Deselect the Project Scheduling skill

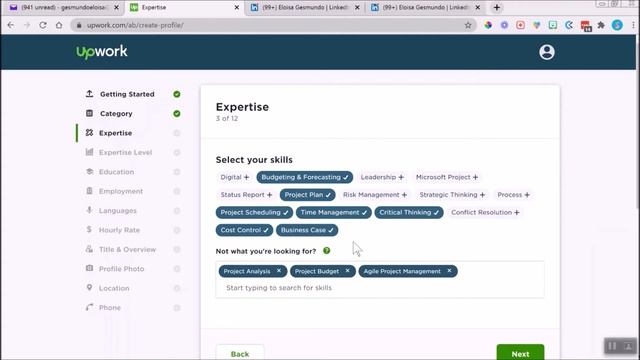254,212
